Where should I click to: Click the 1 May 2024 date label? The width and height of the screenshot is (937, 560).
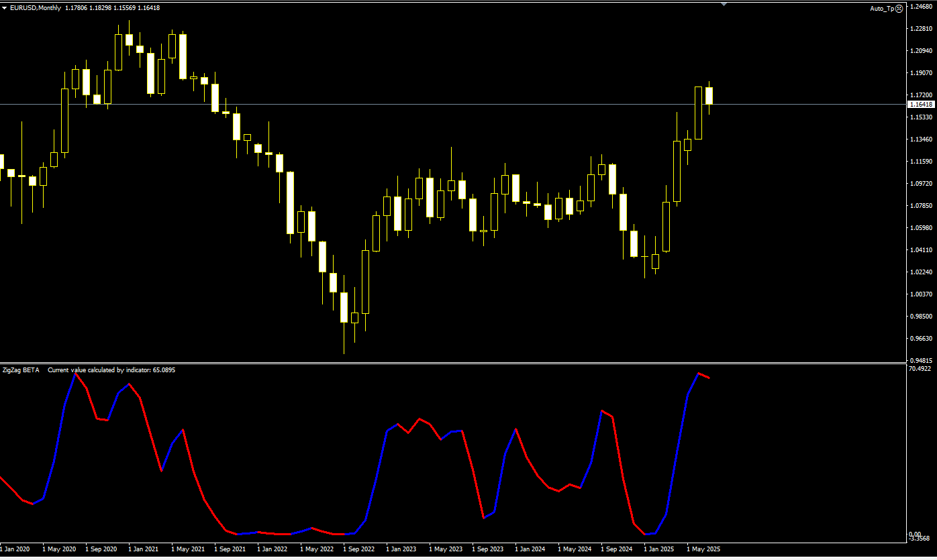click(x=575, y=549)
